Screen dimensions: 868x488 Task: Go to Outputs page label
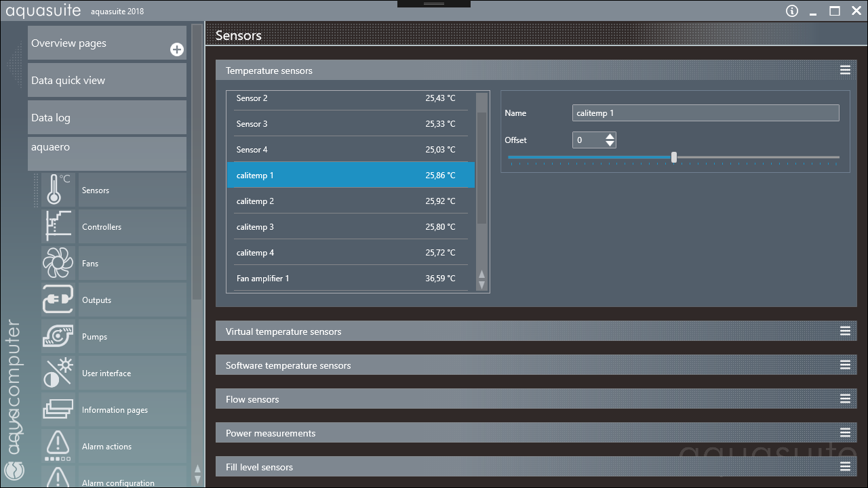pyautogui.click(x=96, y=300)
